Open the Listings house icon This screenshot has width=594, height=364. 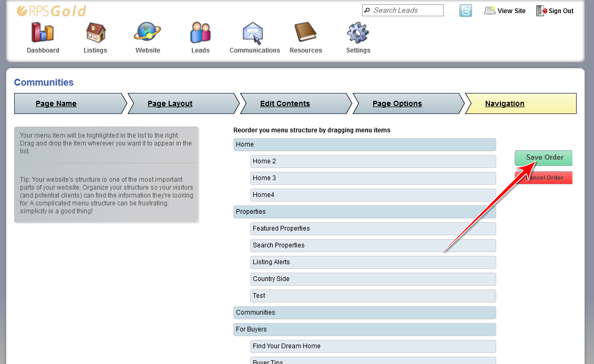point(96,32)
